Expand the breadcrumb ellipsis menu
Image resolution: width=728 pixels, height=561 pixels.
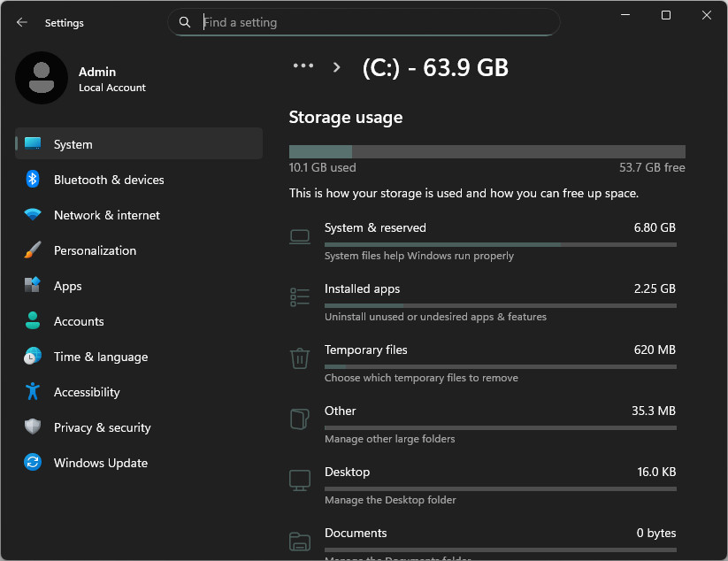coord(303,66)
